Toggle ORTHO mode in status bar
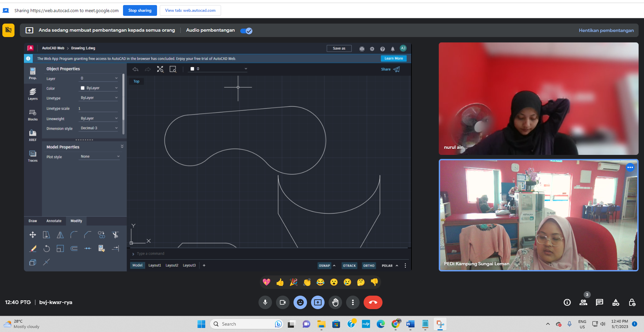644x332 pixels. coord(369,266)
